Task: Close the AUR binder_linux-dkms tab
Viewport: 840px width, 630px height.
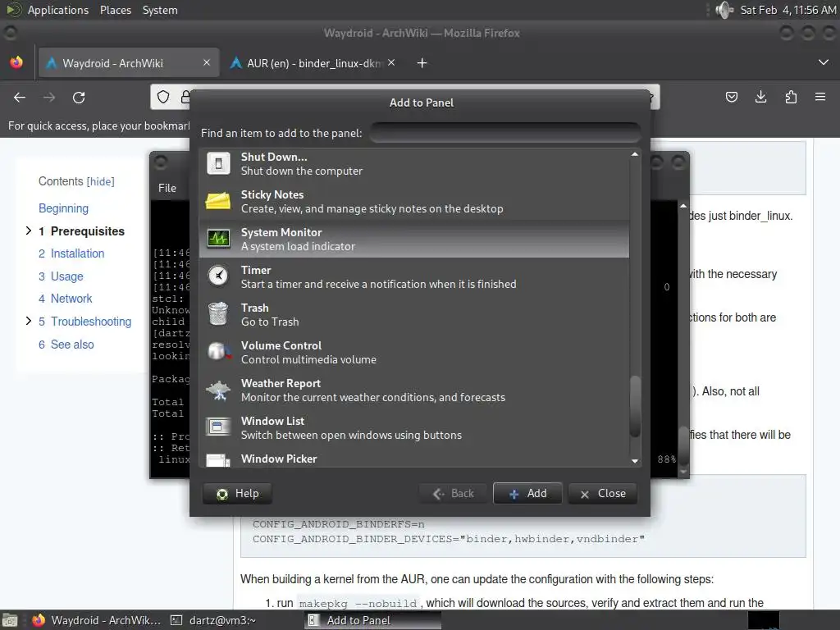Action: [x=391, y=62]
